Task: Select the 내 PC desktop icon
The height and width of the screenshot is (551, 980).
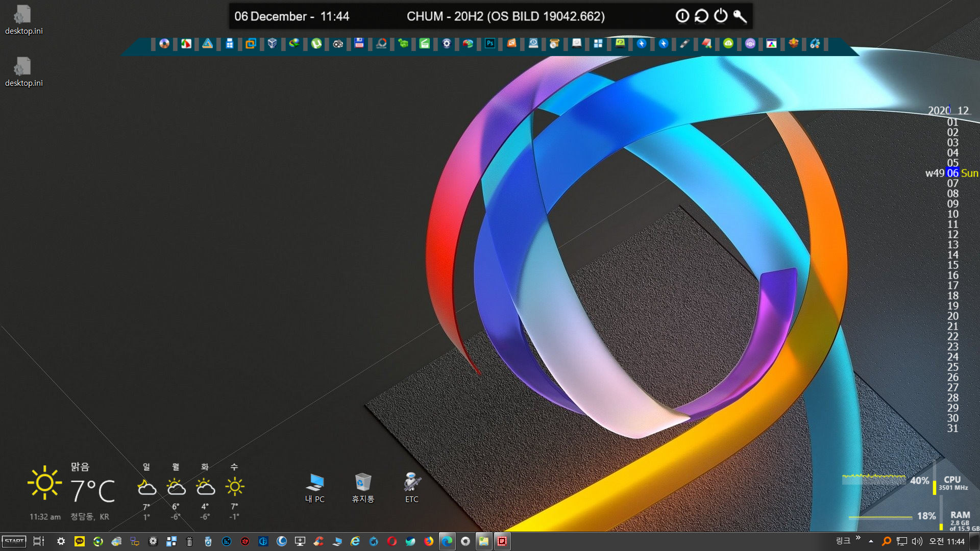Action: coord(315,488)
